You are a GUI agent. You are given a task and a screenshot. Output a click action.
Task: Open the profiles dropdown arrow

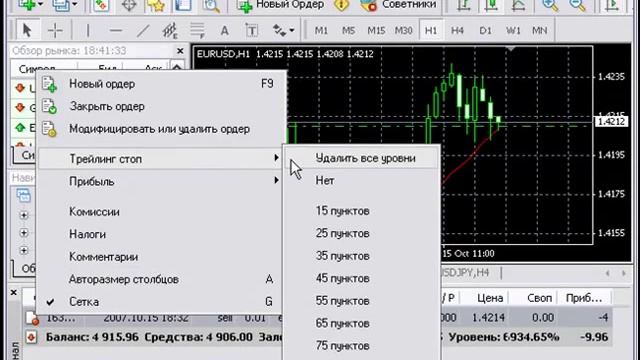click(x=75, y=5)
